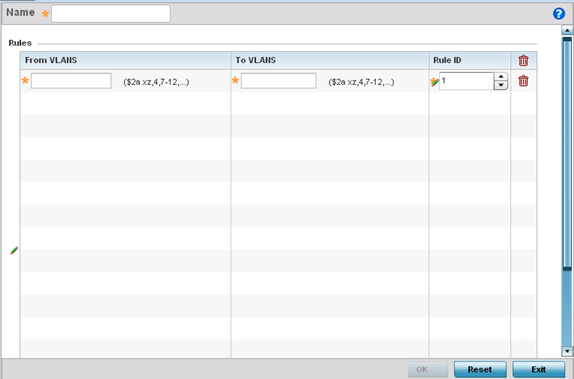Delete rule 1 with its row trash icon
The width and height of the screenshot is (574, 379).
(x=523, y=81)
